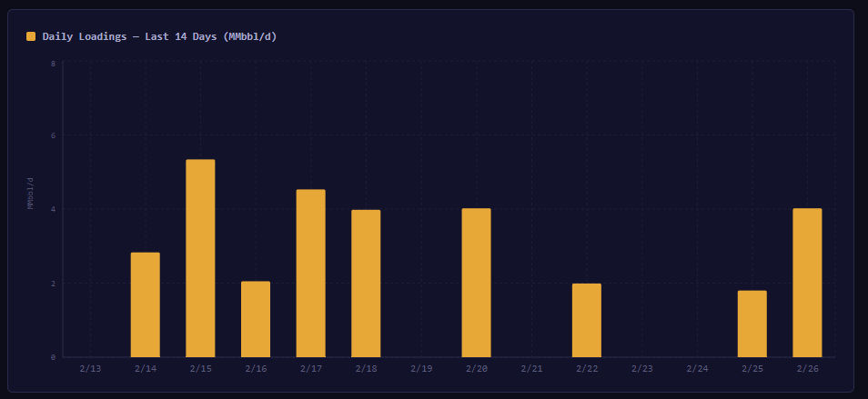Click the last bar for 2/26
Screen dimensions: 868x399
coord(807,283)
